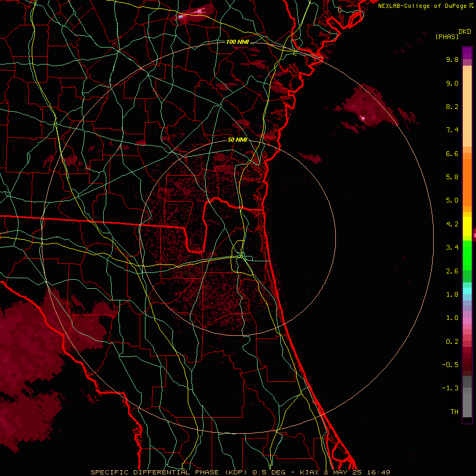The width and height of the screenshot is (476, 476).
Task: Select the 9.0 value on the color scale
Action: coord(452,83)
